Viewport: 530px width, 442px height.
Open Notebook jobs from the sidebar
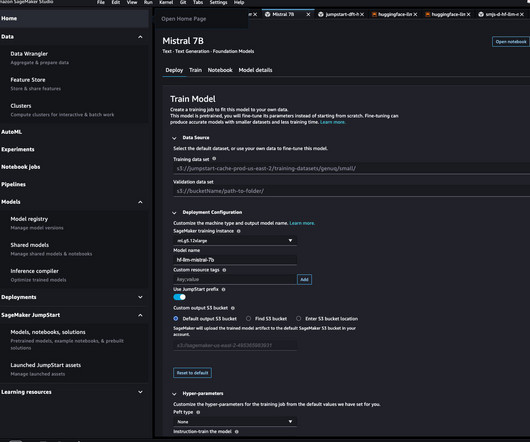[x=21, y=167]
